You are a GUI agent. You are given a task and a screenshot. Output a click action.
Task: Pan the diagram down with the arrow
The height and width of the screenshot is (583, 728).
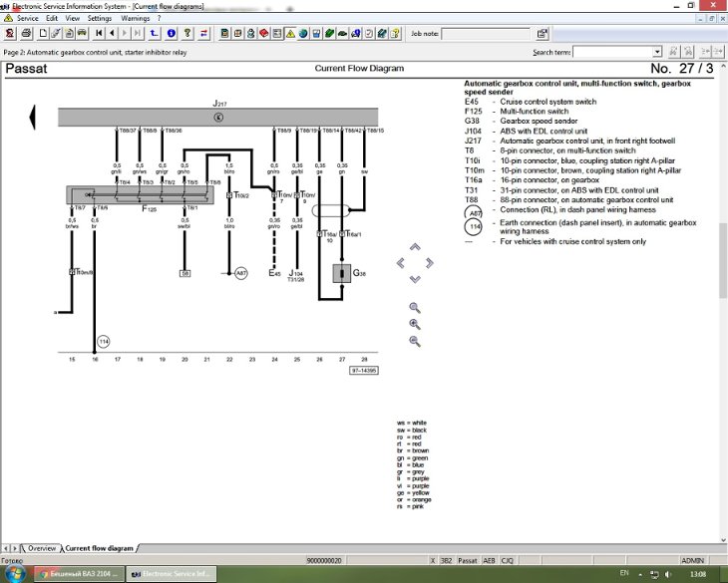[x=415, y=279]
